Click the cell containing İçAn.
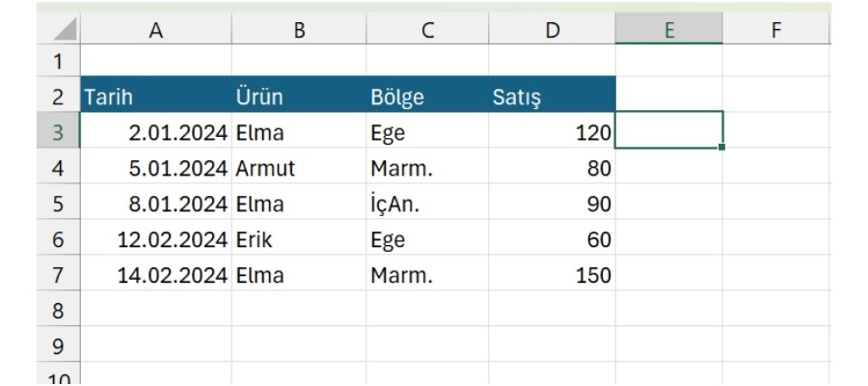868x386 pixels. tap(427, 204)
